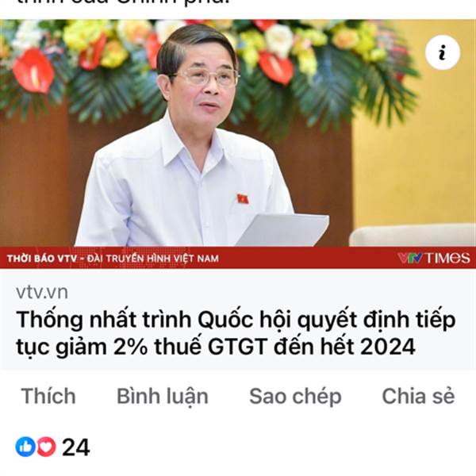The height and width of the screenshot is (476, 476).
Task: Open the article headline about thuế GTGT
Action: [x=236, y=333]
